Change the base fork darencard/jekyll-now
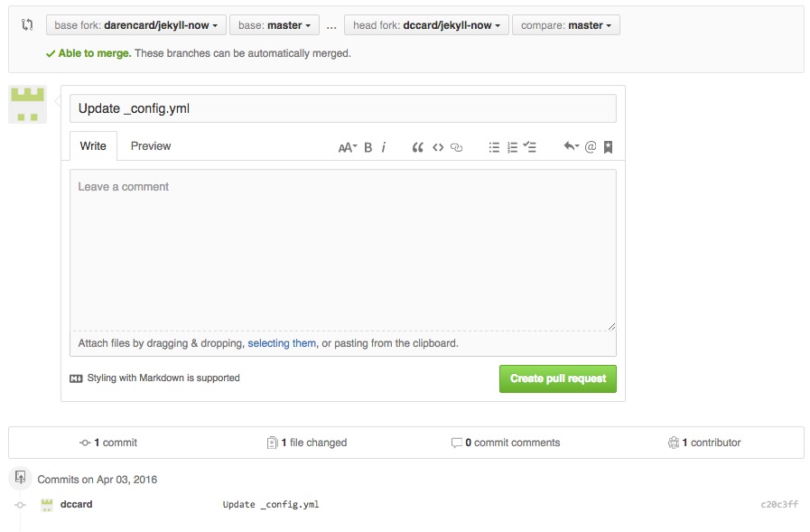 [x=135, y=24]
